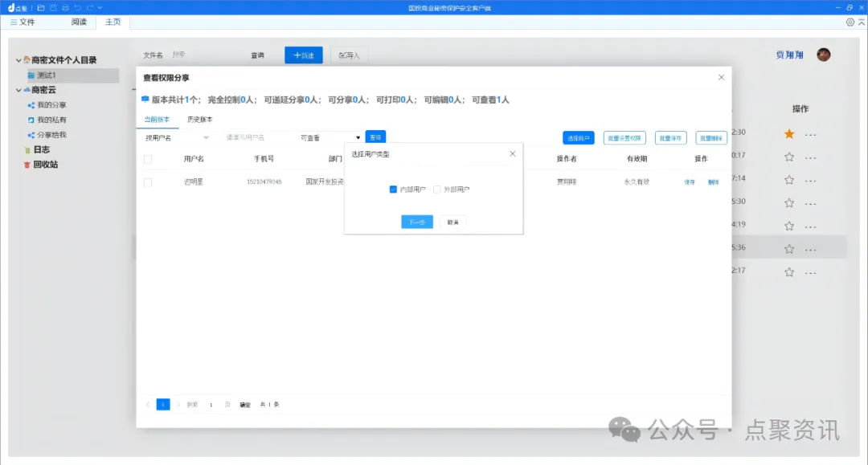Open 回收站 recycle bin in sidebar

[44, 165]
